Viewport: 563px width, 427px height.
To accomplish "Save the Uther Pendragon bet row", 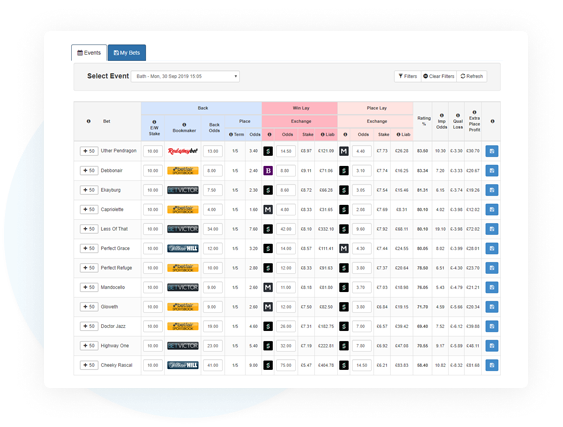I will coord(492,151).
